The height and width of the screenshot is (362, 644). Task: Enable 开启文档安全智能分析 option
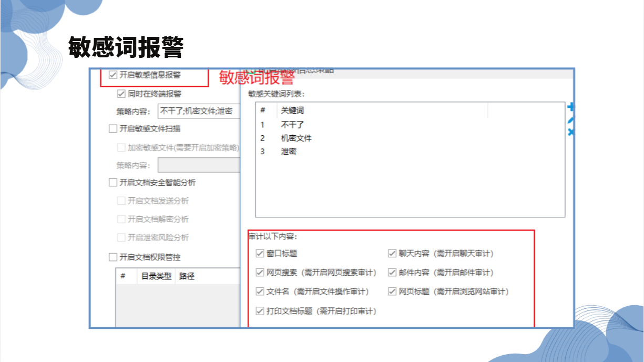(113, 183)
